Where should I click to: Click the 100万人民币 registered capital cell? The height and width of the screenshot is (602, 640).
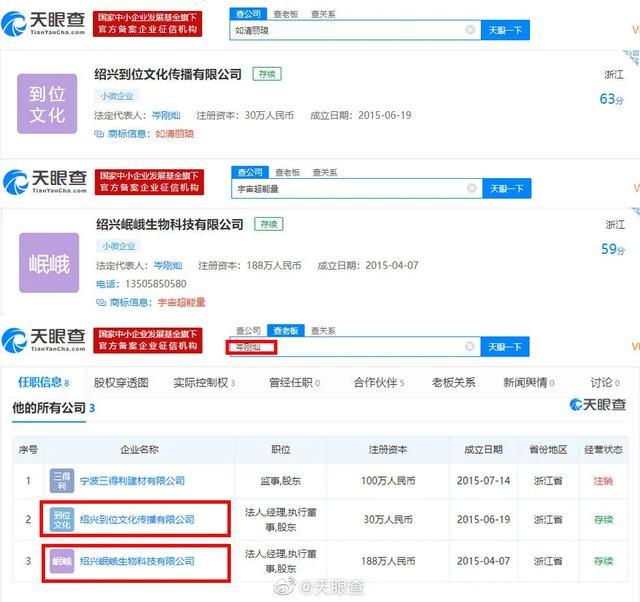388,481
